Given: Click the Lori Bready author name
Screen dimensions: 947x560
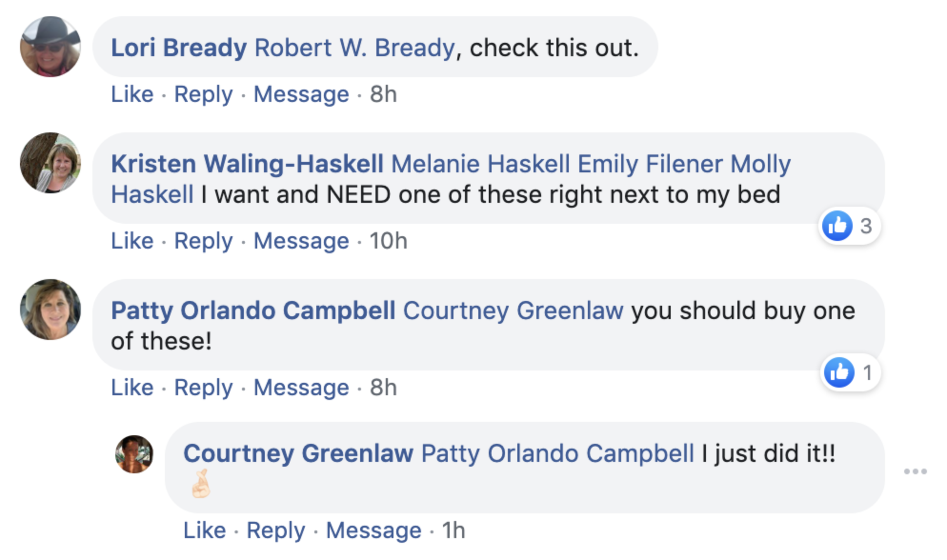Looking at the screenshot, I should point(179,48).
